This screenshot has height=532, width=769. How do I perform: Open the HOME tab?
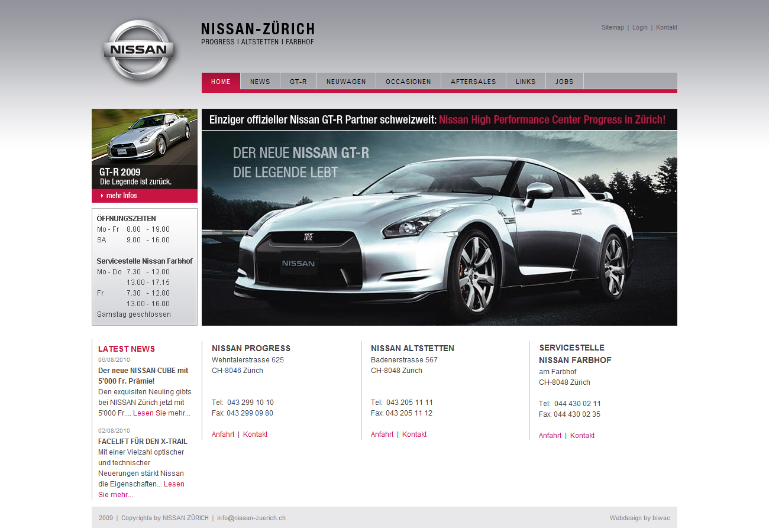221,82
